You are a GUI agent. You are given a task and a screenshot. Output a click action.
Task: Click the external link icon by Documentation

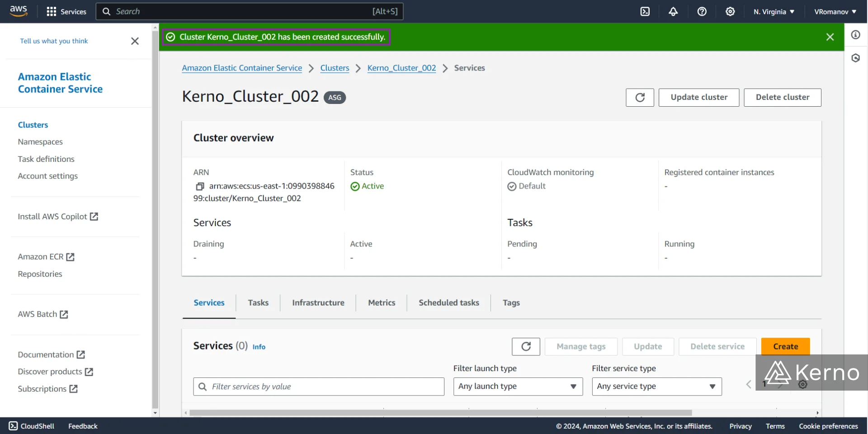point(80,355)
